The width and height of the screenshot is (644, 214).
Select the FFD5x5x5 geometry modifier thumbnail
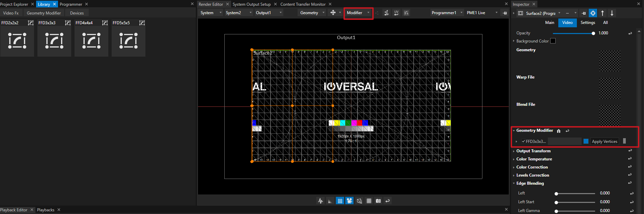pos(129,41)
